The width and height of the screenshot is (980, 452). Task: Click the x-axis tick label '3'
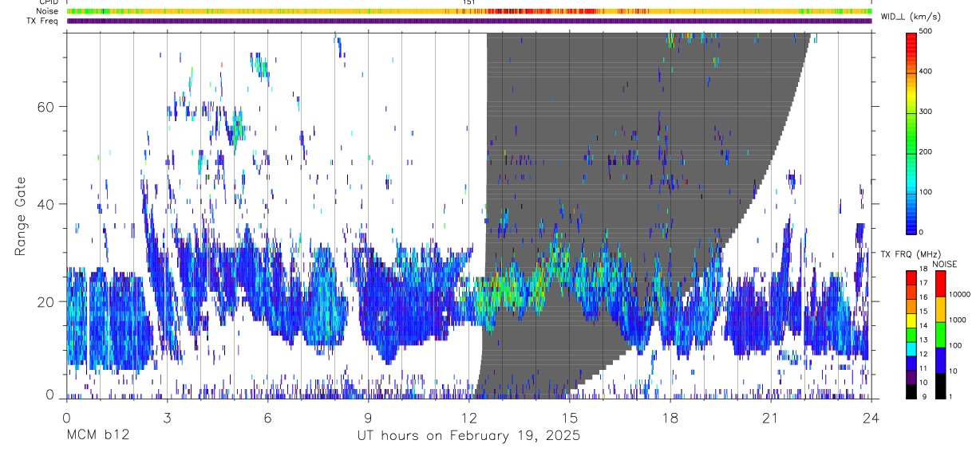[167, 418]
